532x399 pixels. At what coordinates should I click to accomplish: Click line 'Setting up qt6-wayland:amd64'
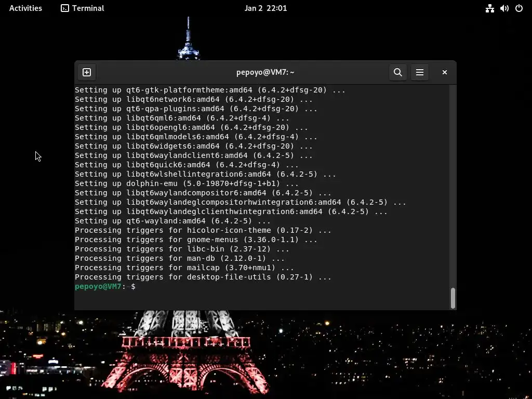(x=172, y=221)
